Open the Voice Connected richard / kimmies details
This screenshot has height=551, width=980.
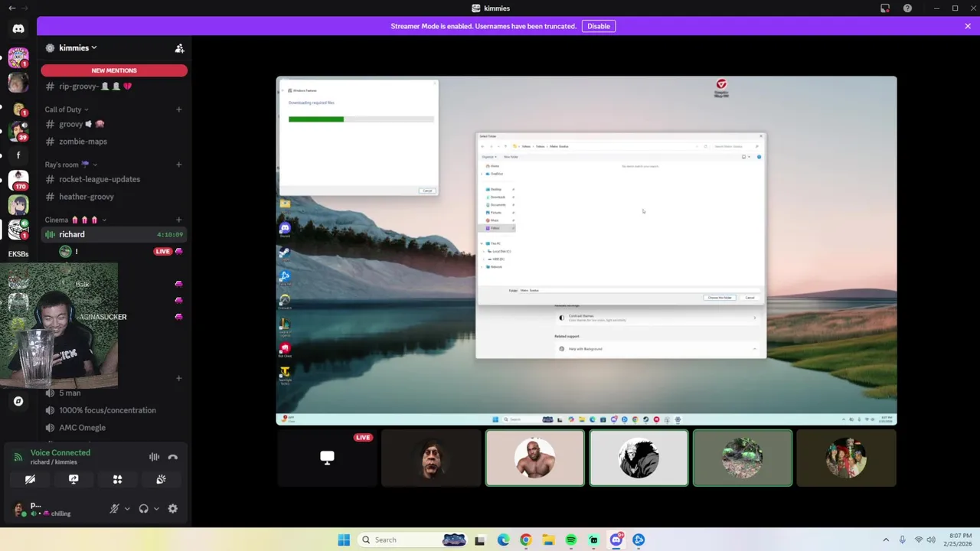(x=60, y=457)
